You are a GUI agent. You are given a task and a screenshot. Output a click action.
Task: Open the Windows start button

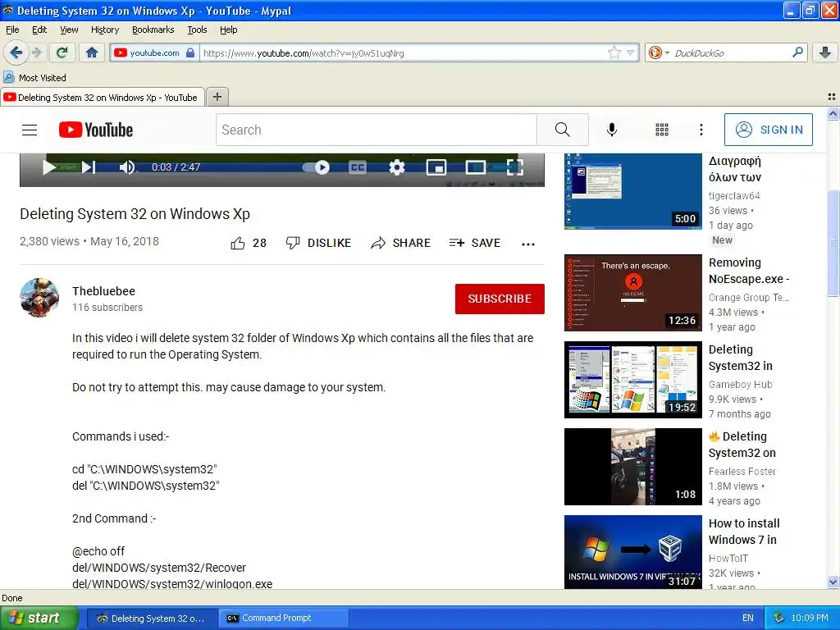[x=39, y=618]
